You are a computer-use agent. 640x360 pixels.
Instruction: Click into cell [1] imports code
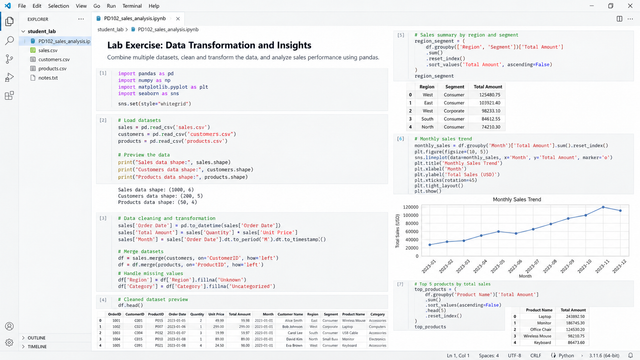tap(242, 89)
